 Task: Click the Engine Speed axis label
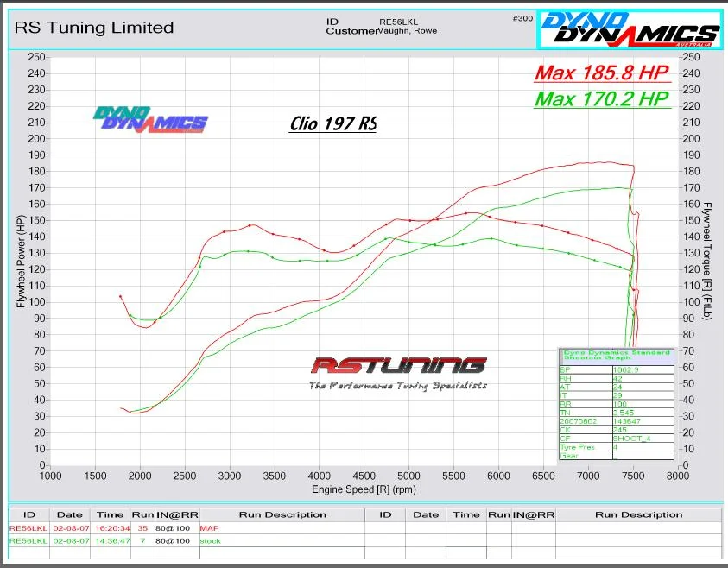364,489
